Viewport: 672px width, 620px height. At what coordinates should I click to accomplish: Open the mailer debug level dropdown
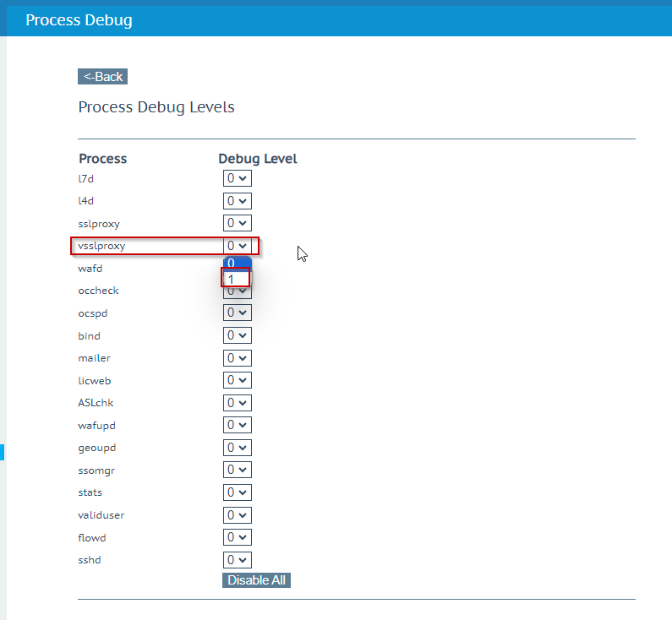click(x=237, y=357)
